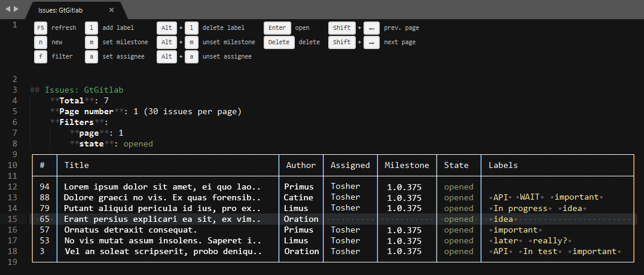Select issue 94 Lorem ipsum title
This screenshot has height=275, width=644.
(162, 187)
